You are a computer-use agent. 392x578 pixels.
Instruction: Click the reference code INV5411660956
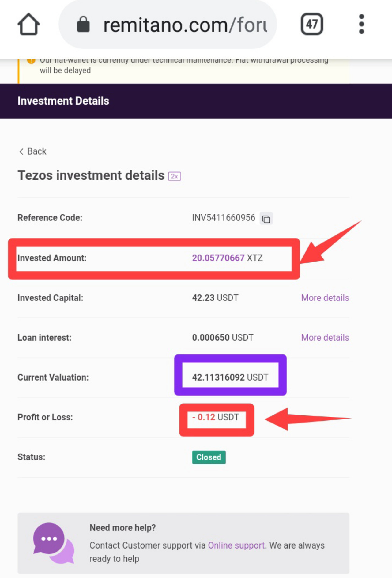(224, 218)
